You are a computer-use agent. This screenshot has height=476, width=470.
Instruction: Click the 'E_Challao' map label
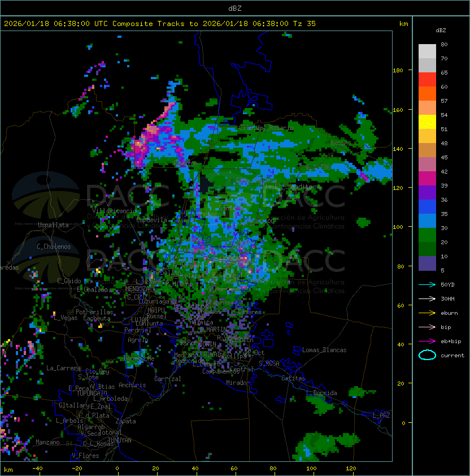(92, 289)
